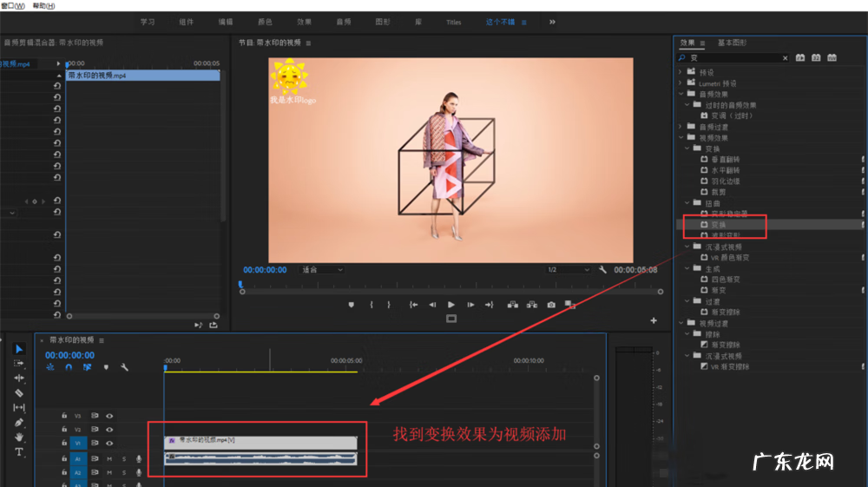Mute audio track A1
The image size is (868, 487).
pos(110,458)
